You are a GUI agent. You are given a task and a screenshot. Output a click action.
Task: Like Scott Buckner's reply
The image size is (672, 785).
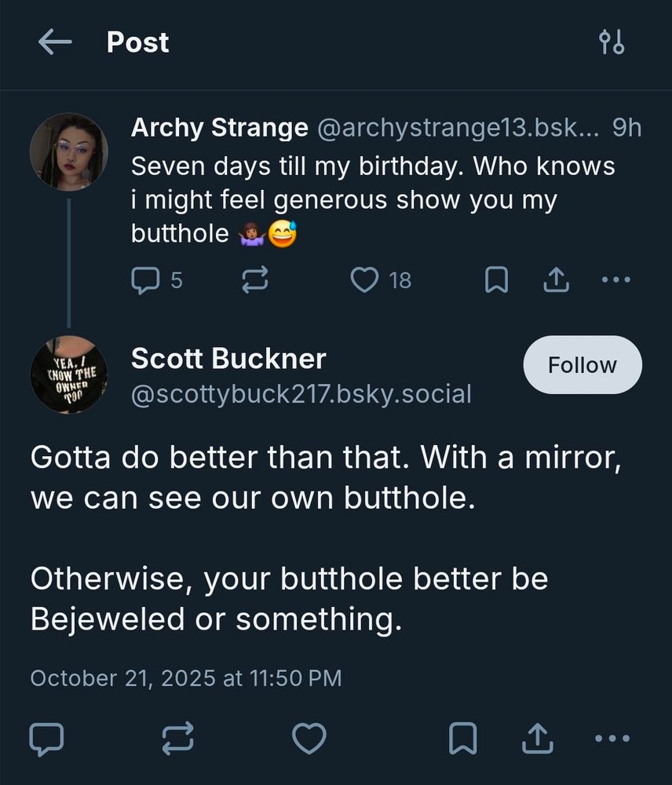(x=309, y=738)
